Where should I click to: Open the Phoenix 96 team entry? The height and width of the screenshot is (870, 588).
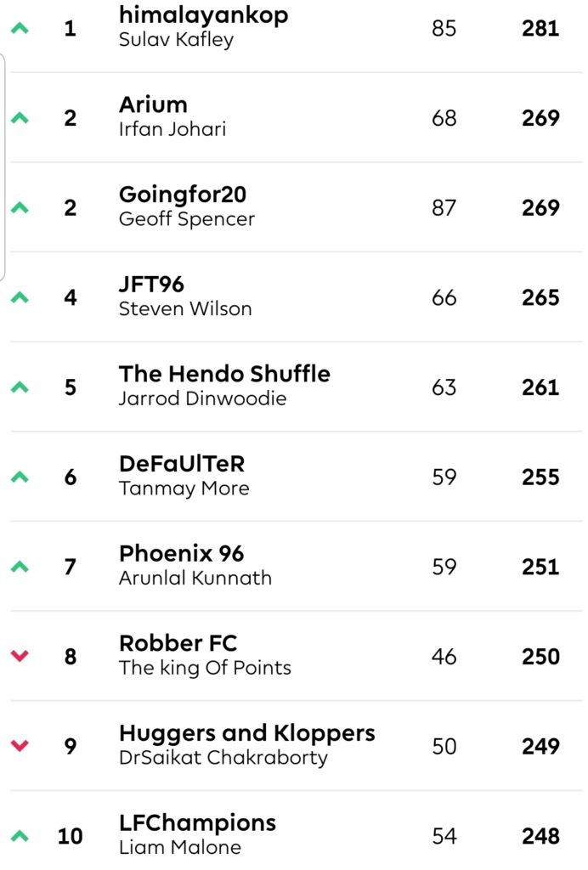[x=181, y=554]
